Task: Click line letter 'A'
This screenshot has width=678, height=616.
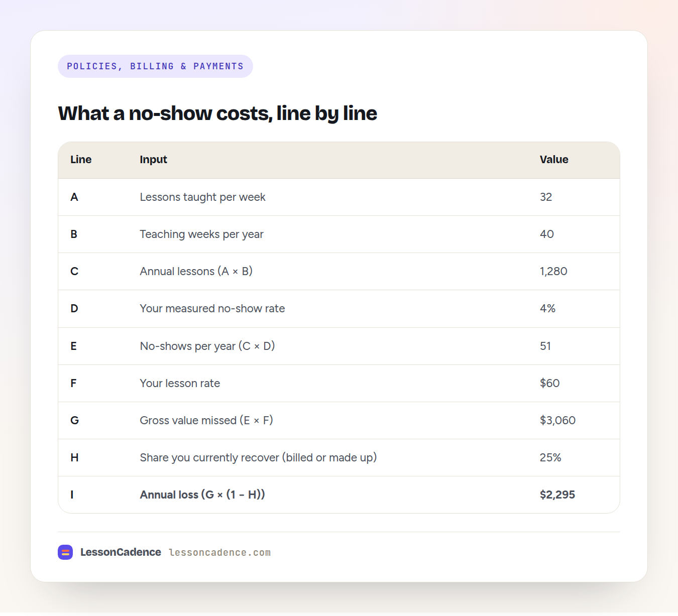Action: click(74, 197)
